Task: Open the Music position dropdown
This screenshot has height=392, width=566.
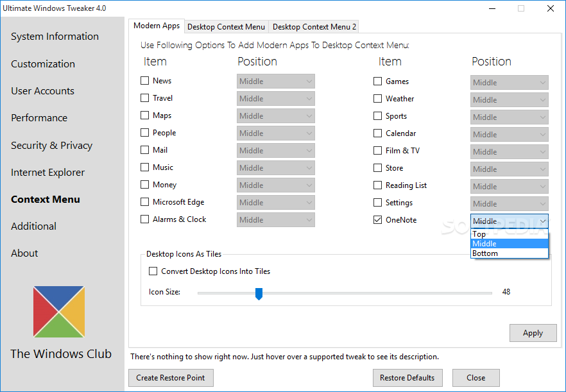Action: 276,168
